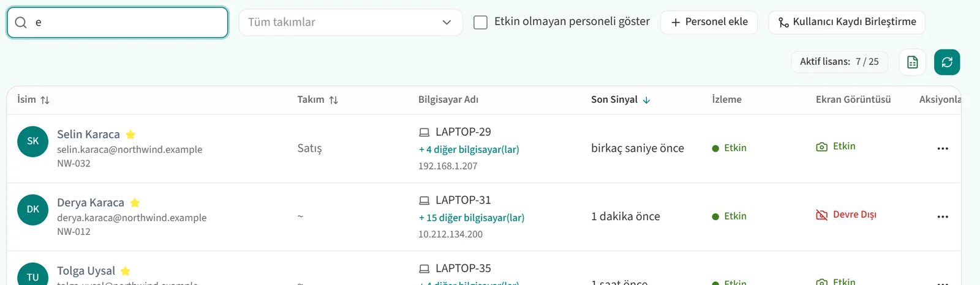Click the laptop icon beside LAPTOP-31
The image size is (980, 285).
424,201
